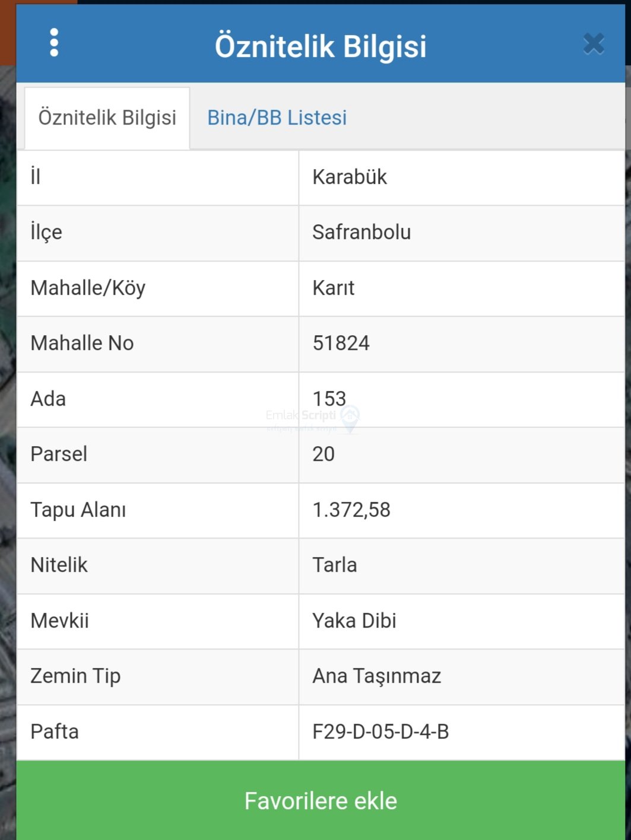
Task: Select Zemin Tip value Ana Taşınmaz
Action: coord(376,676)
